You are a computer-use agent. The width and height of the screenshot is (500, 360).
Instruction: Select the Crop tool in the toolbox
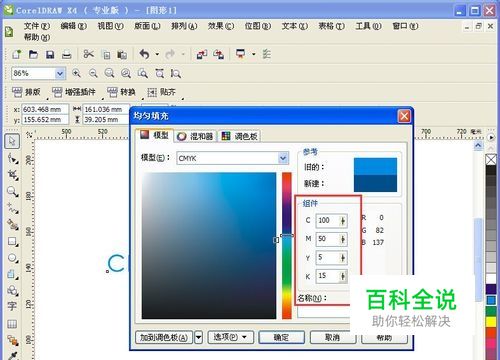13,174
